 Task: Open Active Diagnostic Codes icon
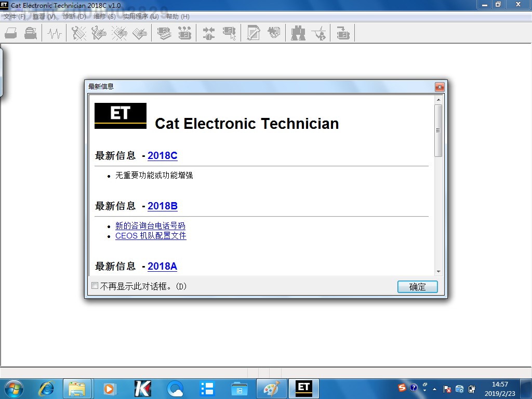point(79,33)
